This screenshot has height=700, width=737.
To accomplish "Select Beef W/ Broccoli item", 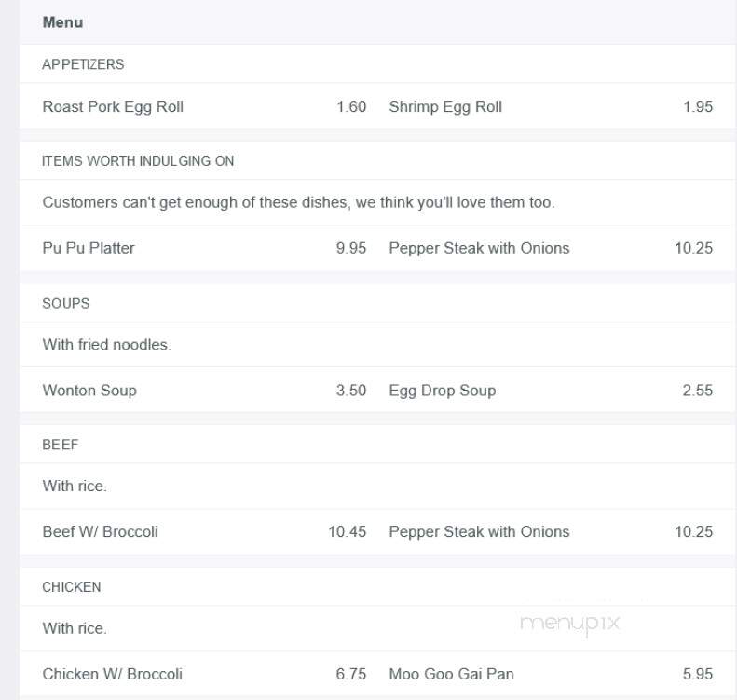I will pos(100,531).
